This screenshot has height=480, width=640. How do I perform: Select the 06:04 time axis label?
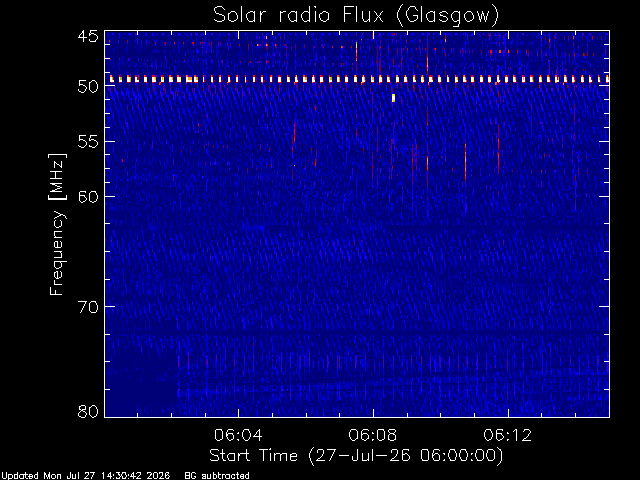pos(238,435)
